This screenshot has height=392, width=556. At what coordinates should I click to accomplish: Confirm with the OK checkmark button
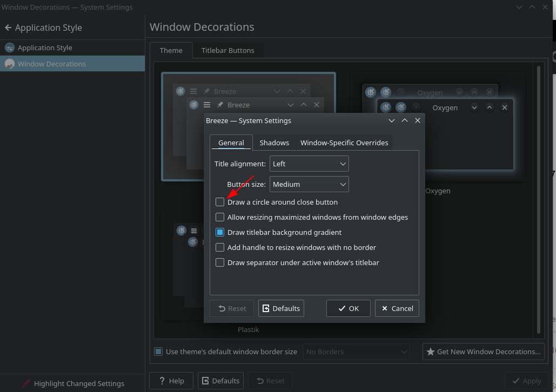[x=348, y=308]
